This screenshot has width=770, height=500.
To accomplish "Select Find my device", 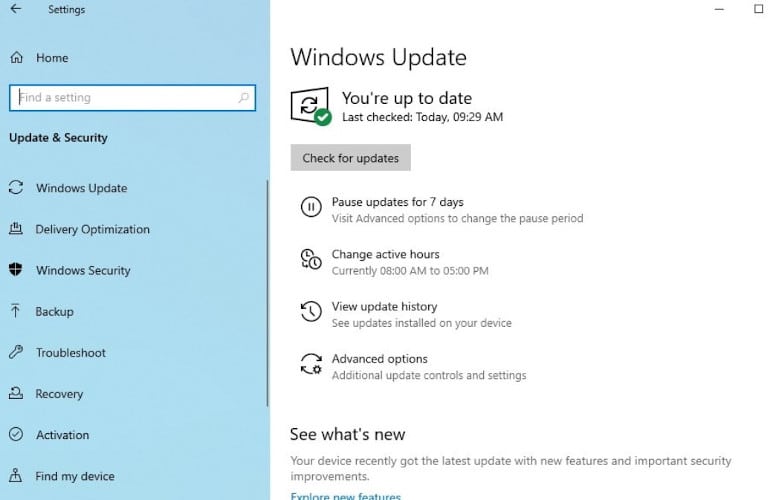I will pos(75,476).
